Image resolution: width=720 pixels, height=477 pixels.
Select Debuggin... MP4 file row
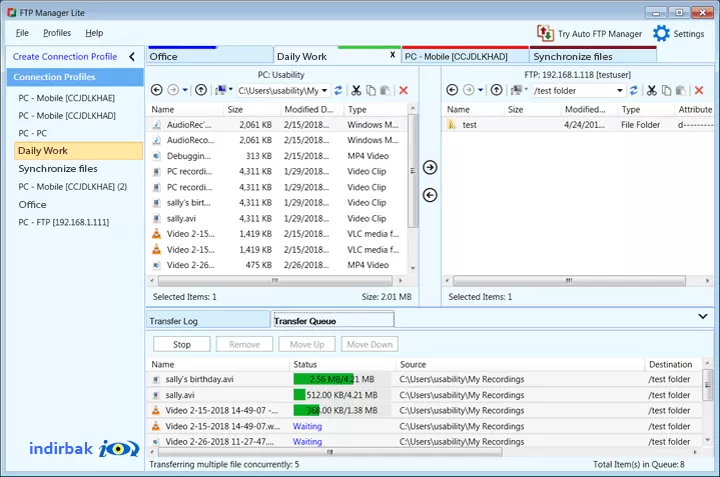277,156
